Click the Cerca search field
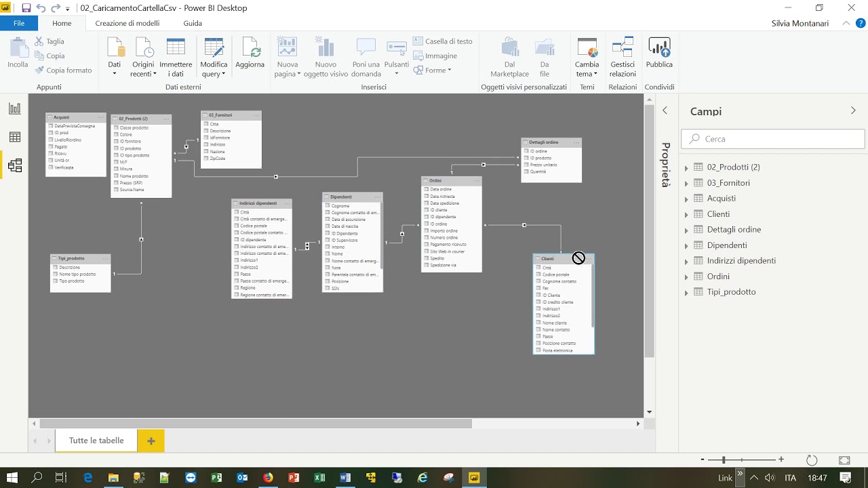The image size is (868, 488). pos(773,139)
